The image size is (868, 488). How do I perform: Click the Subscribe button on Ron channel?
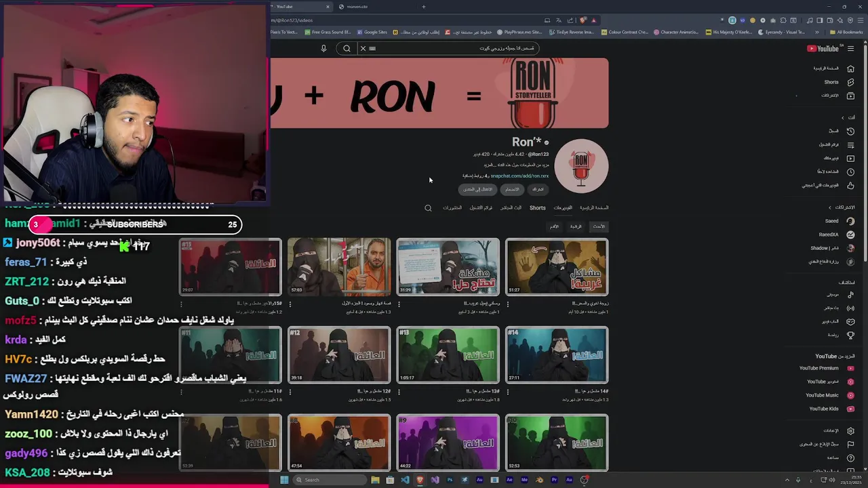click(x=538, y=189)
